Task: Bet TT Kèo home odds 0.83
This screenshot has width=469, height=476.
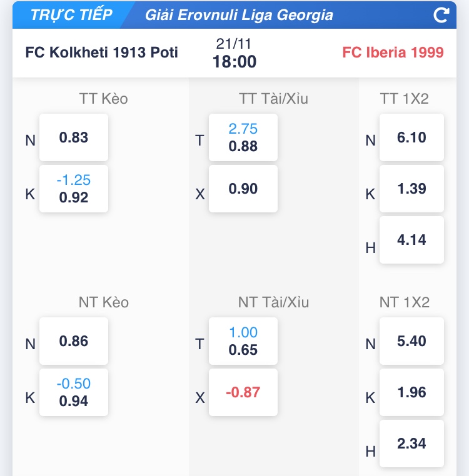Action: click(x=74, y=137)
